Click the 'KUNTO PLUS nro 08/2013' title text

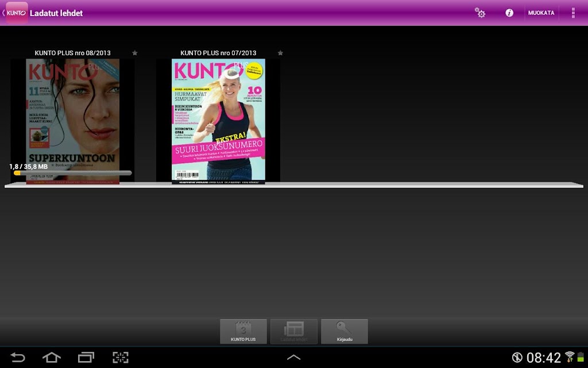[73, 53]
